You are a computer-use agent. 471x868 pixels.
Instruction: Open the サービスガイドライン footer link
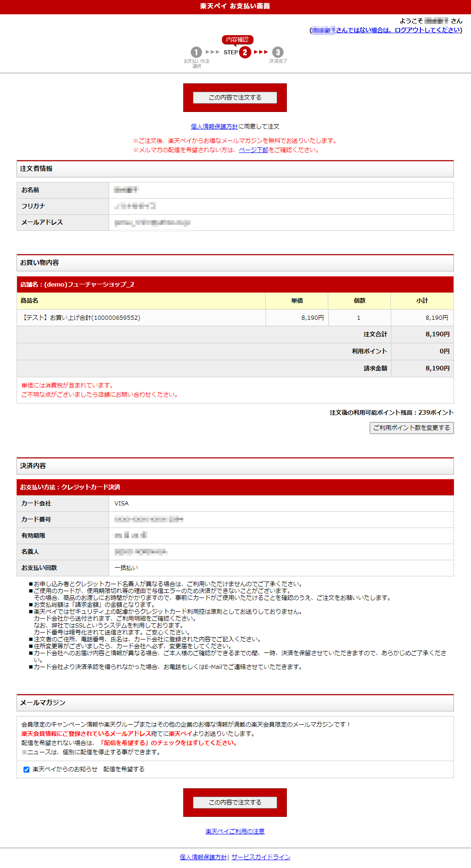261,857
